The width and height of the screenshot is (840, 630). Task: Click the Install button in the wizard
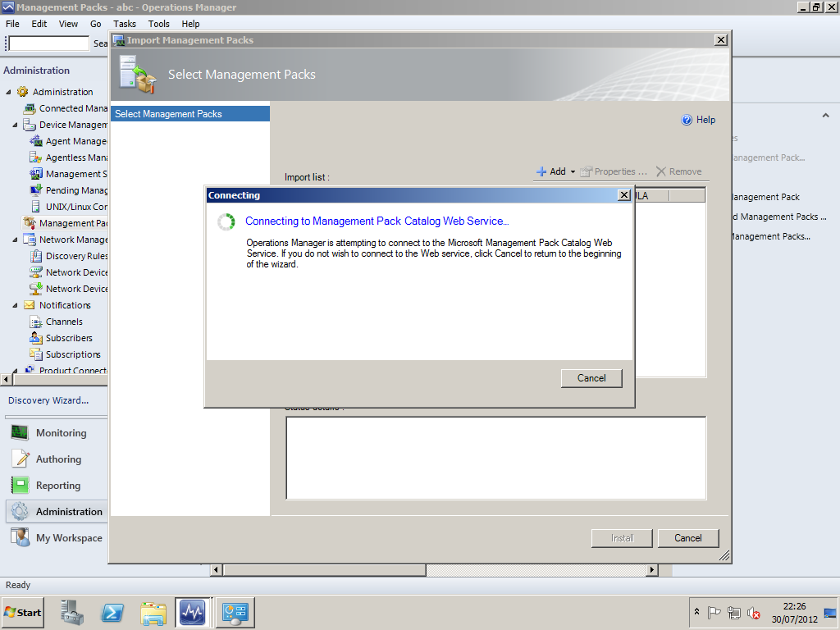(622, 538)
